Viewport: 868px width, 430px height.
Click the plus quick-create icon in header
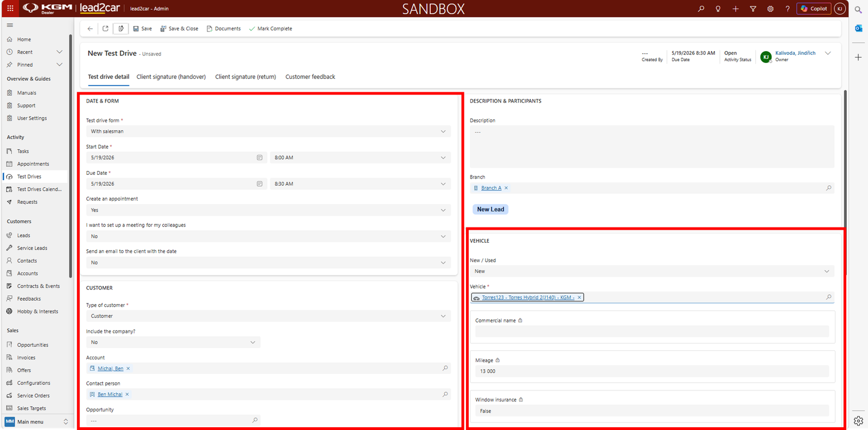point(736,9)
